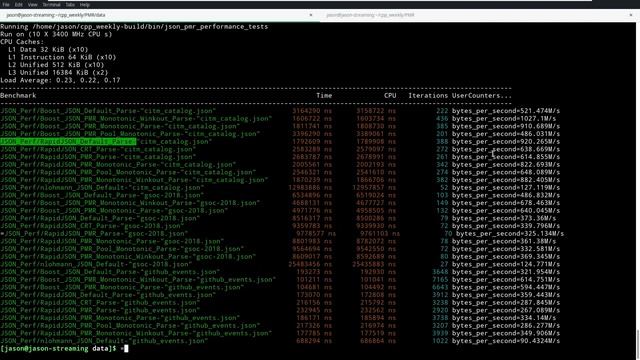This screenshot has width=640, height=360.
Task: Click the 'Time' column header
Action: click(x=324, y=96)
